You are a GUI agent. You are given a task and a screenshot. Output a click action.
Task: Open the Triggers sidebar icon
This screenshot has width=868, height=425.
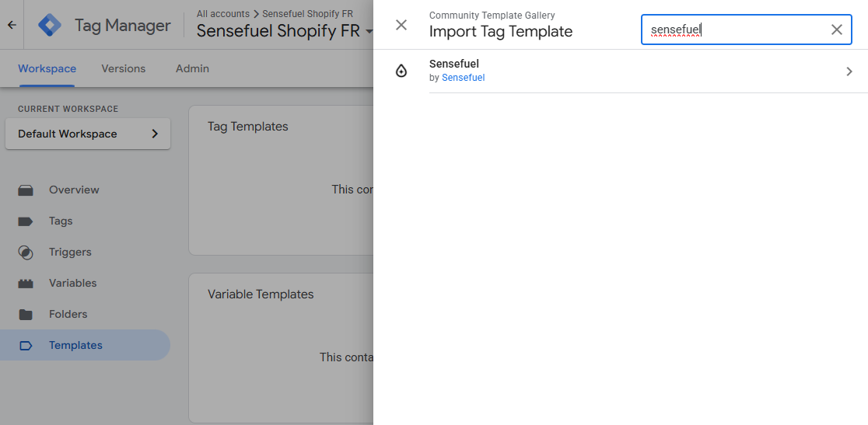tap(26, 253)
